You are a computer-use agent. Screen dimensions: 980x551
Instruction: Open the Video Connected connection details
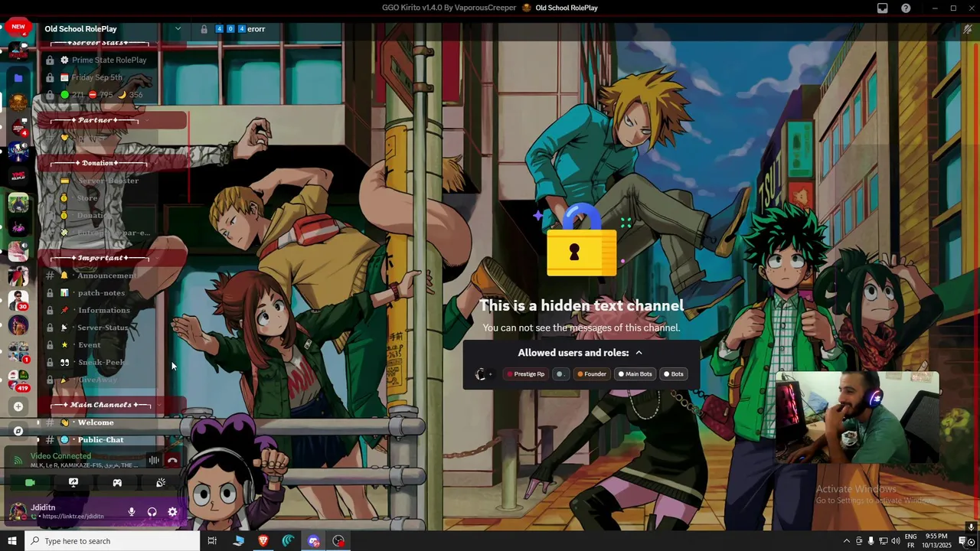pyautogui.click(x=60, y=456)
